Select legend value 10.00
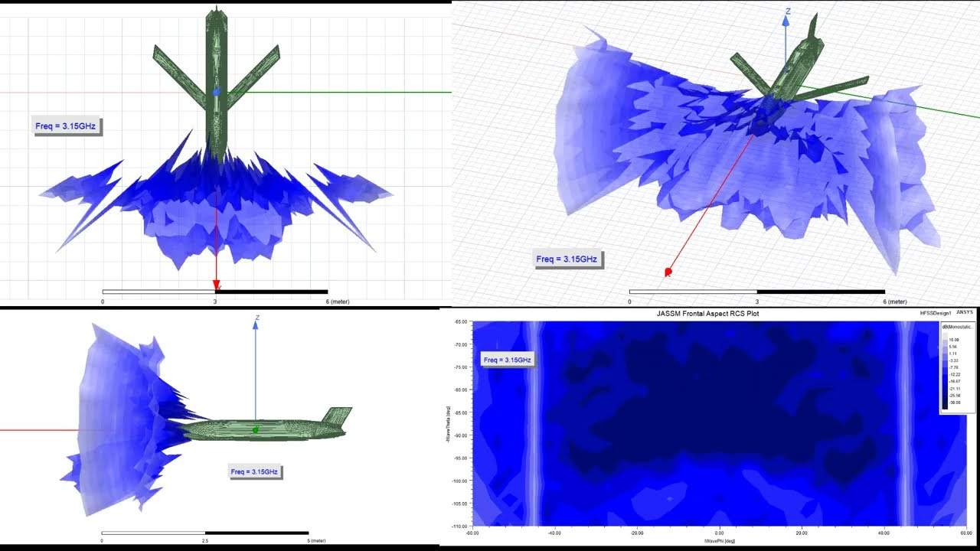The image size is (980, 551). pyautogui.click(x=954, y=340)
